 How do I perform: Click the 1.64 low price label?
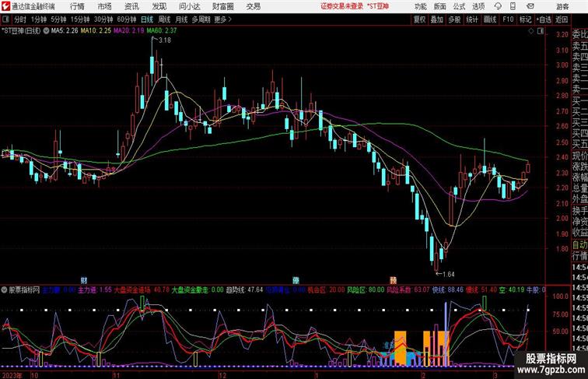click(449, 274)
